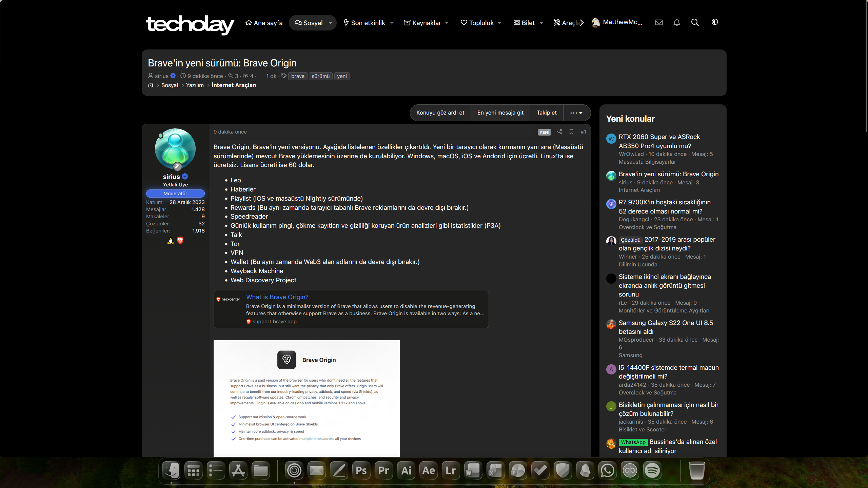Go to Ana sayfa in the navigation
Viewport: 868px width, 488px height.
pyautogui.click(x=264, y=23)
